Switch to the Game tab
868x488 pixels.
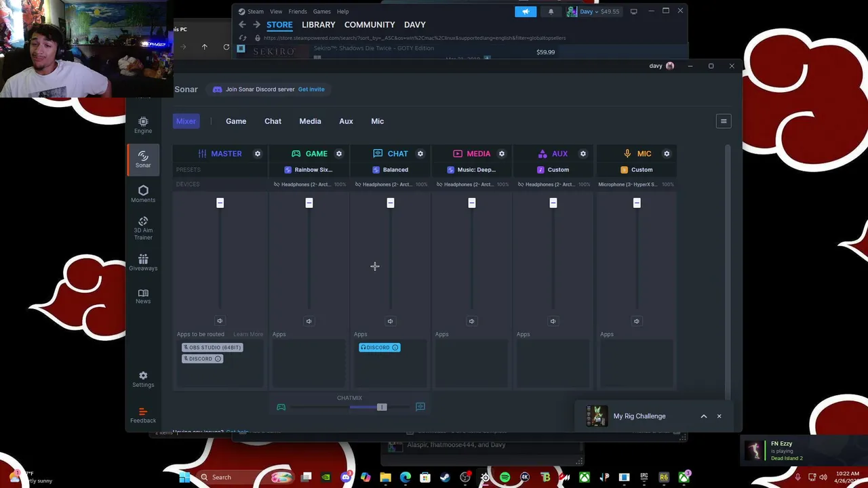236,121
